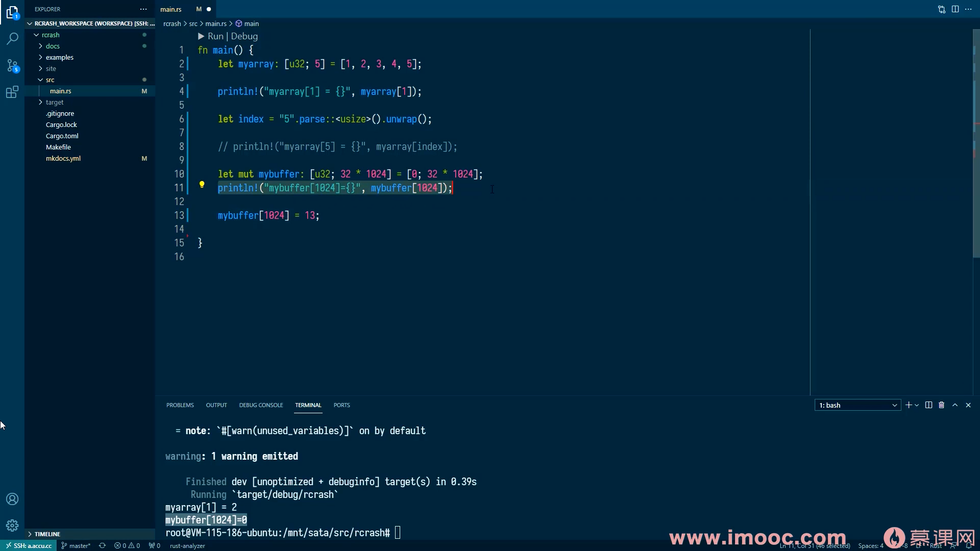Click the editor vertical scrollbar
The image size is (980, 551).
pyautogui.click(x=976, y=143)
